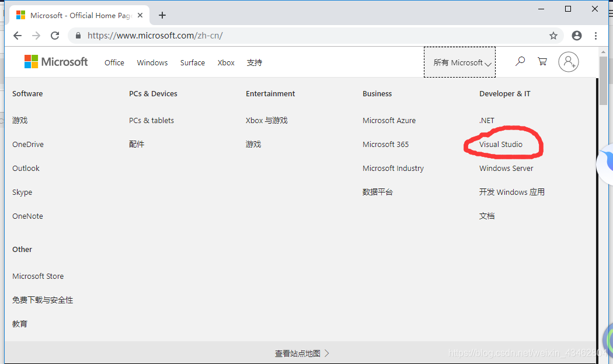
Task: Open Office in the top navigation
Action: (x=114, y=62)
